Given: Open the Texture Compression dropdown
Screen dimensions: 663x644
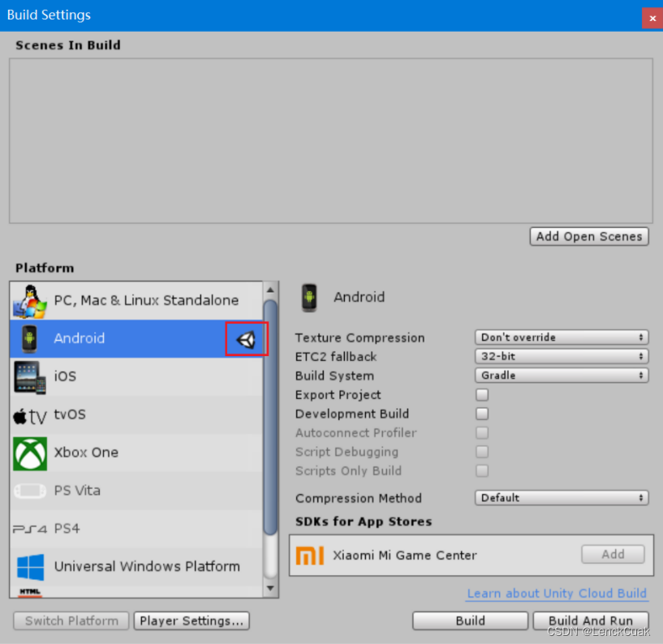Looking at the screenshot, I should point(561,337).
